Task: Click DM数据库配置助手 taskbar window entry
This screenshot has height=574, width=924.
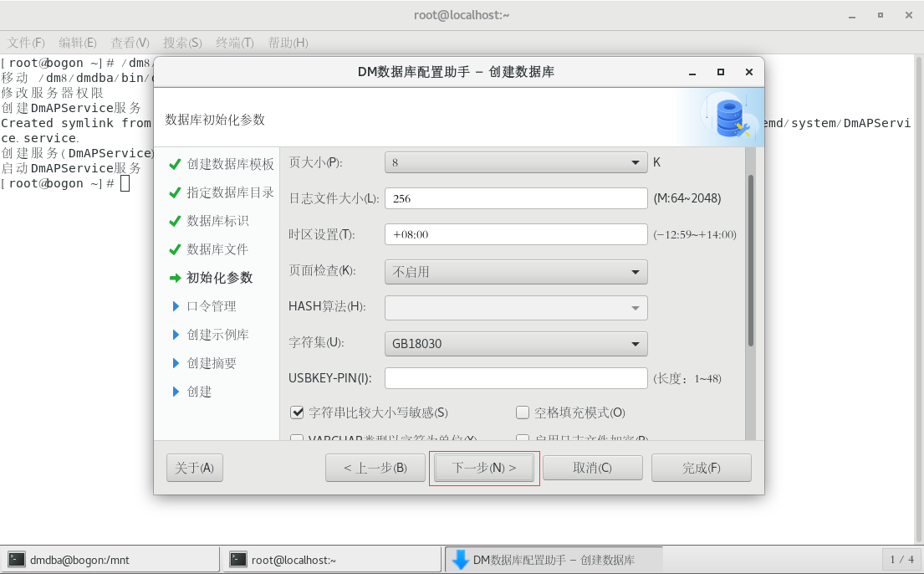Action: click(554, 559)
